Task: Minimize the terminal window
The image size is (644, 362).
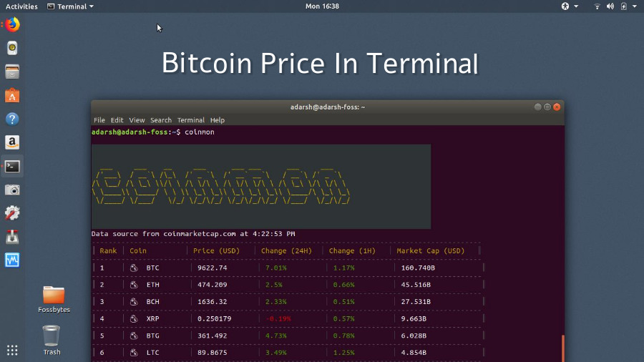Action: click(537, 107)
